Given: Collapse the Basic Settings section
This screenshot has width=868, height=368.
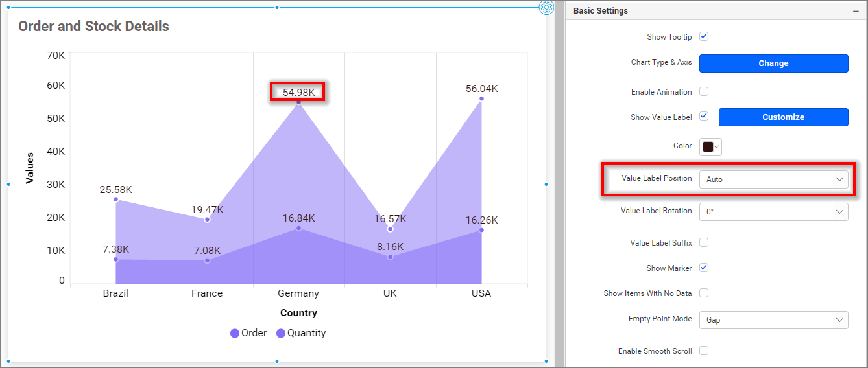Looking at the screenshot, I should pyautogui.click(x=855, y=11).
